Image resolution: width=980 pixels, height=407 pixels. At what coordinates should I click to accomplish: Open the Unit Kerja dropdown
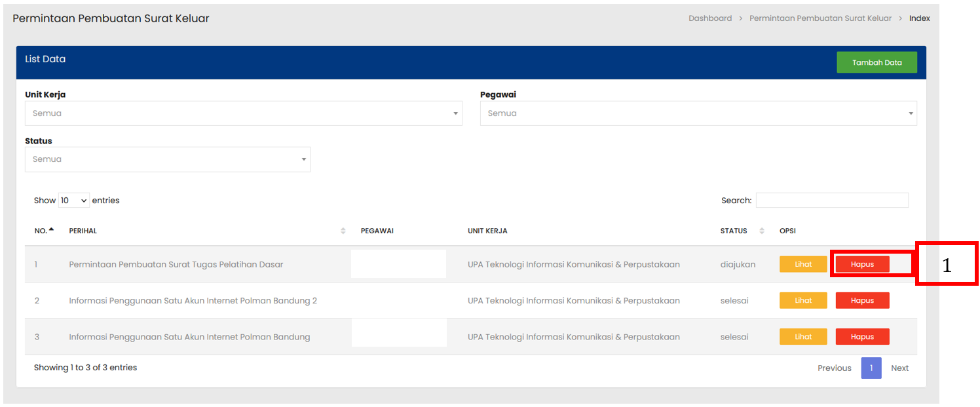(x=243, y=113)
